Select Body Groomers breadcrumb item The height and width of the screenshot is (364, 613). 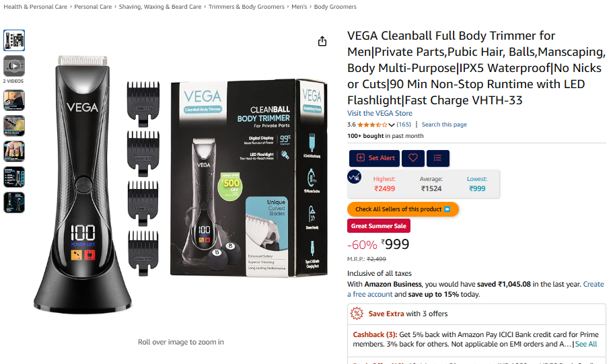click(335, 7)
